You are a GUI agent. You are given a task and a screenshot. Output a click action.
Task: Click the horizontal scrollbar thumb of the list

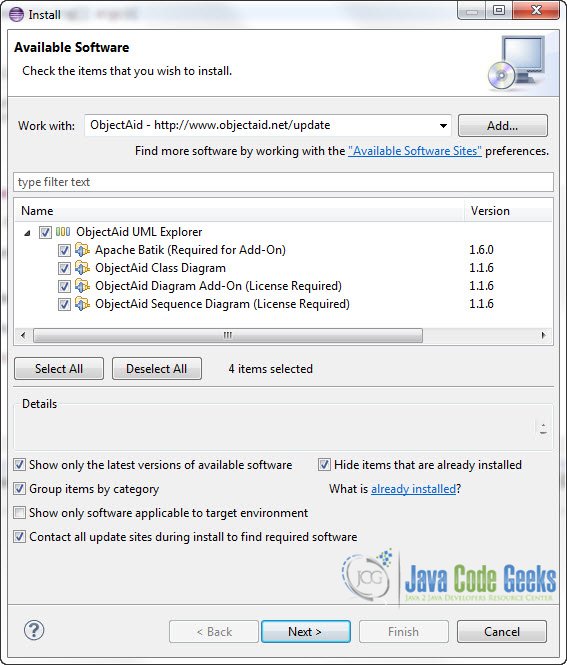(228, 335)
